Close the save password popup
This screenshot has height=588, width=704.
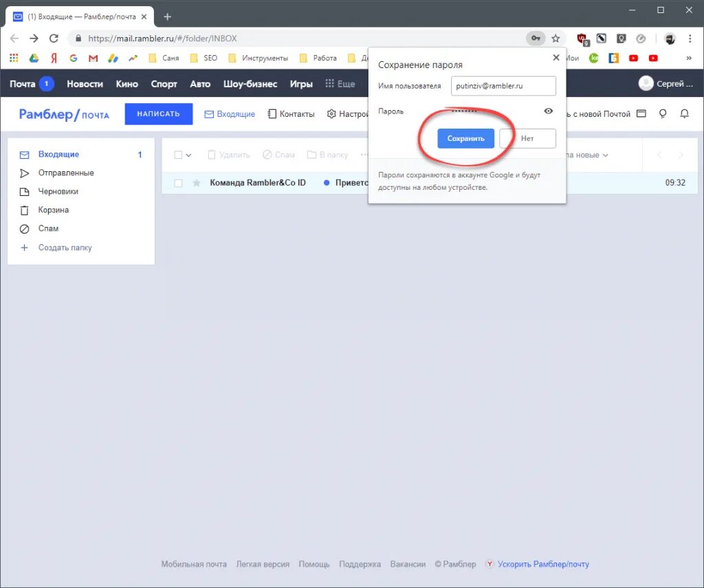click(x=555, y=58)
